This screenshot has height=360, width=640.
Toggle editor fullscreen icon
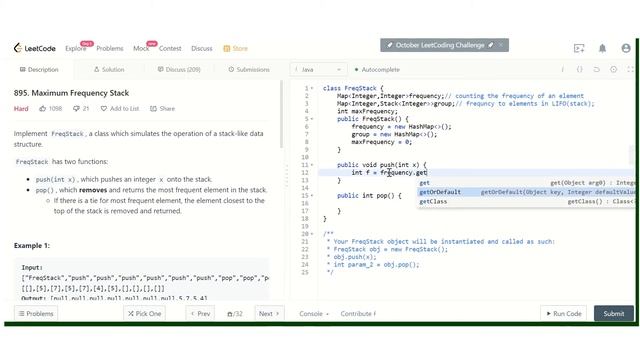click(x=631, y=69)
